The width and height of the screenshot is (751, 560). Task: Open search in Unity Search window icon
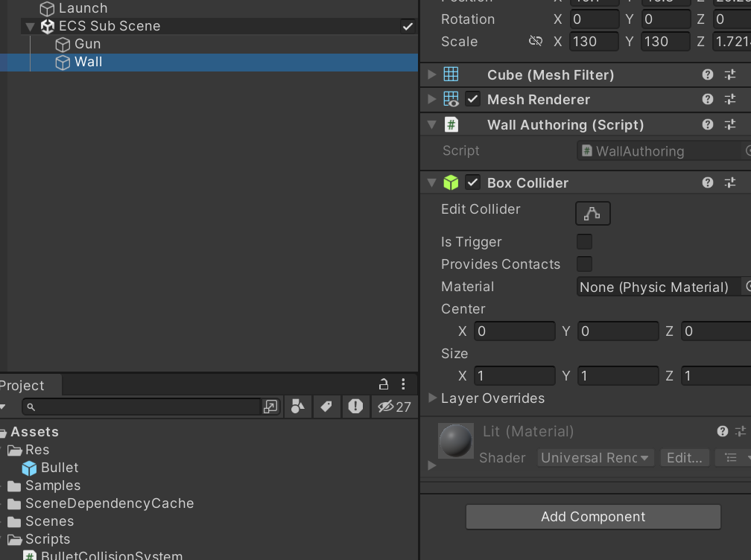pos(270,407)
